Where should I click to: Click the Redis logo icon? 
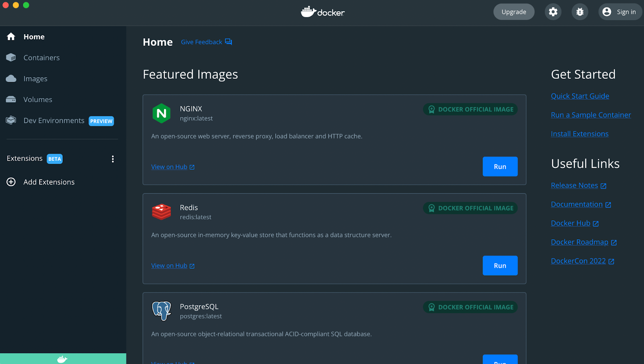coord(161,212)
